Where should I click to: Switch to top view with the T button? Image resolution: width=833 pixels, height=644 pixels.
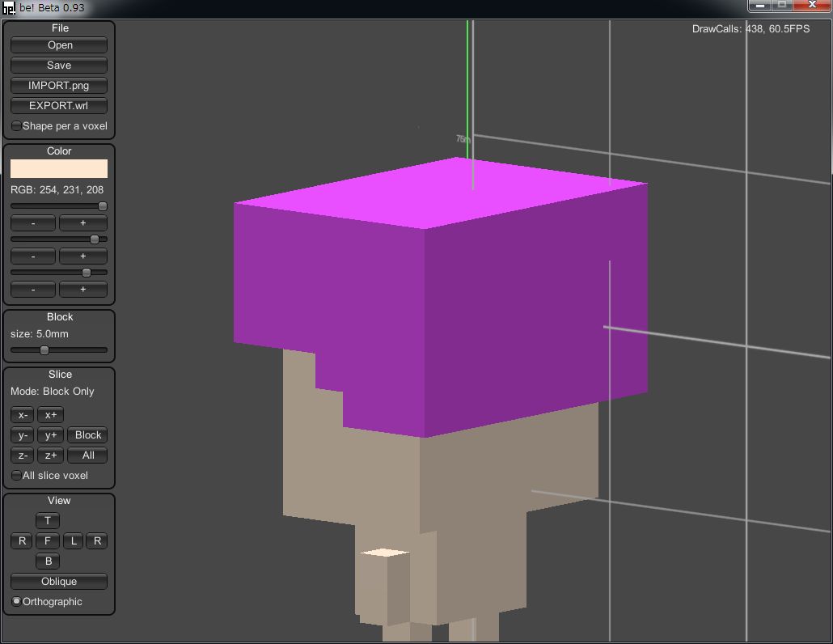point(48,521)
